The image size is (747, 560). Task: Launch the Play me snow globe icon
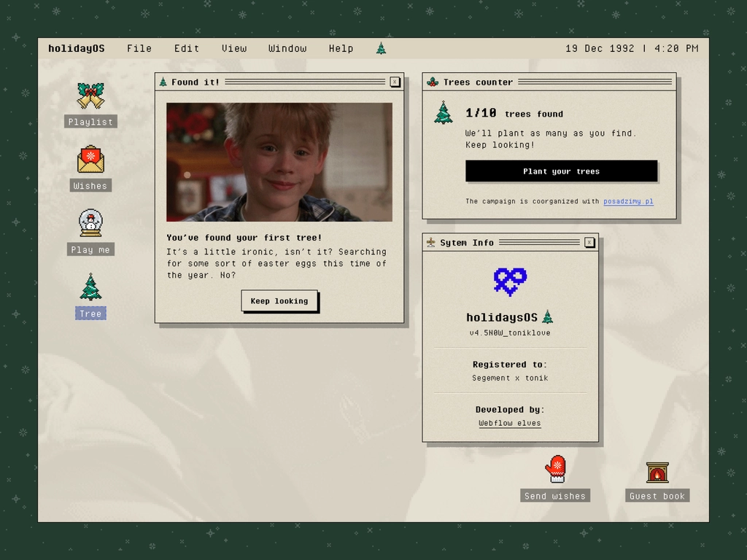pos(90,223)
